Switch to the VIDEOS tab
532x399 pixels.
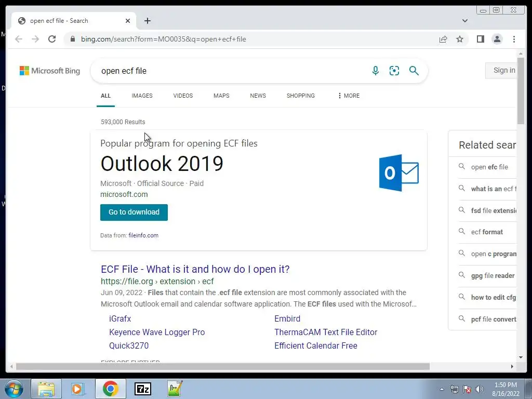(183, 96)
